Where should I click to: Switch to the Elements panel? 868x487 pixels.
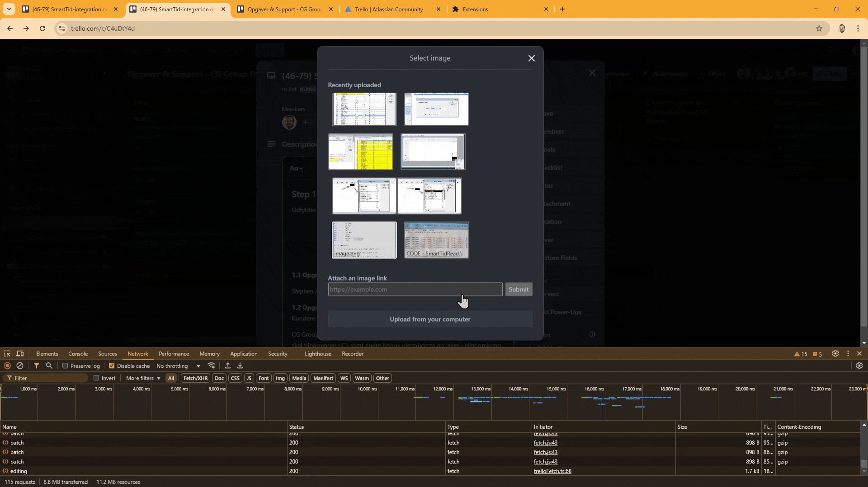pyautogui.click(x=47, y=354)
